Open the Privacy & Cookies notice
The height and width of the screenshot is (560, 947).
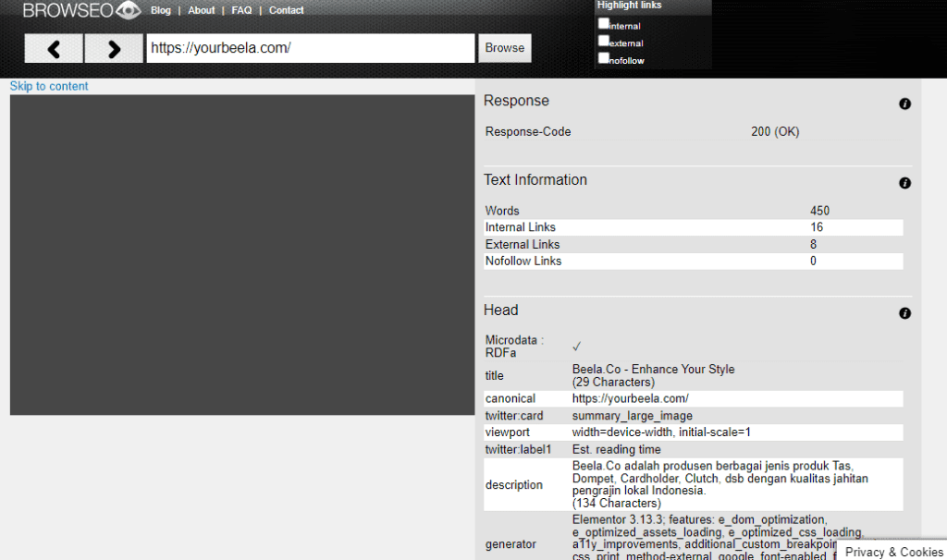tap(892, 552)
